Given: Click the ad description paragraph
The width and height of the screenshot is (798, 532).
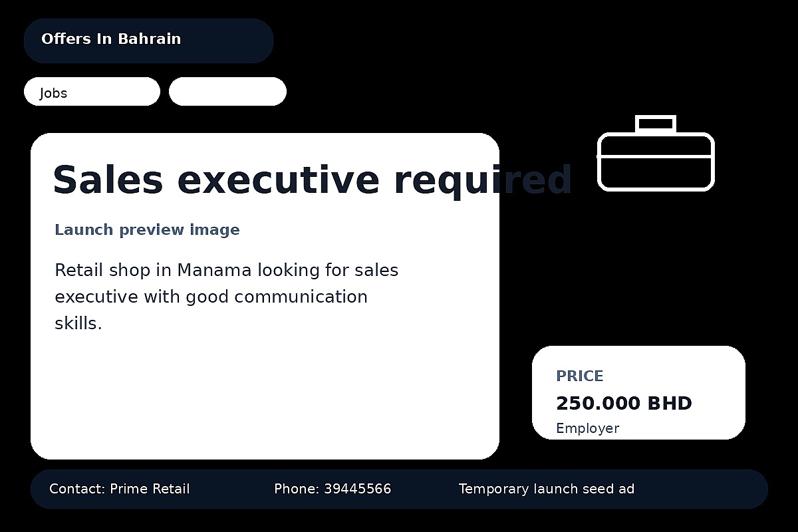Looking at the screenshot, I should point(226,296).
